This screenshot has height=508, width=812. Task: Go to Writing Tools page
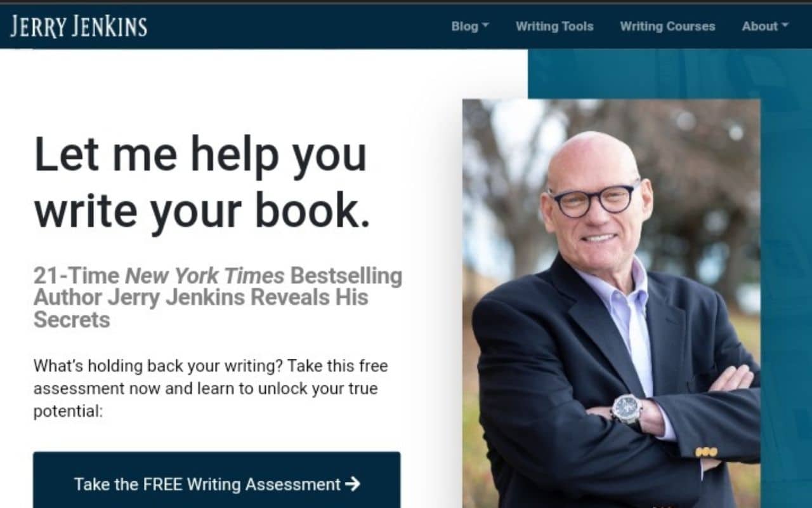pyautogui.click(x=554, y=26)
